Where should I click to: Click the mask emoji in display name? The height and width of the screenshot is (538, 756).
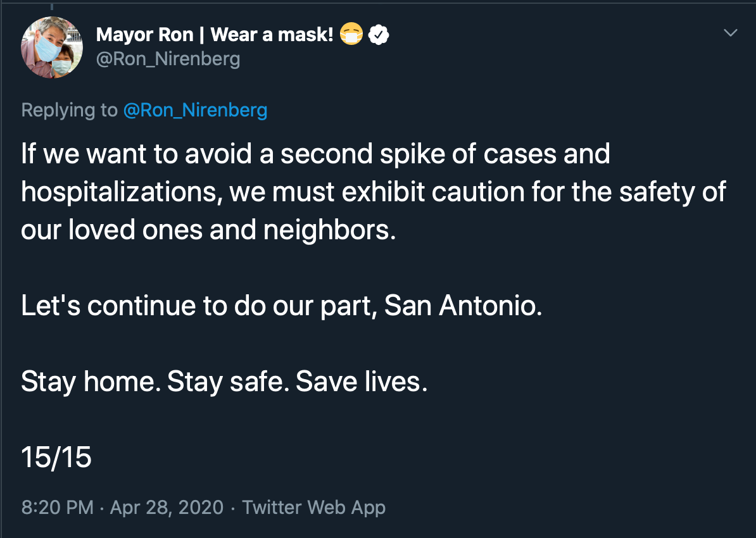(351, 35)
